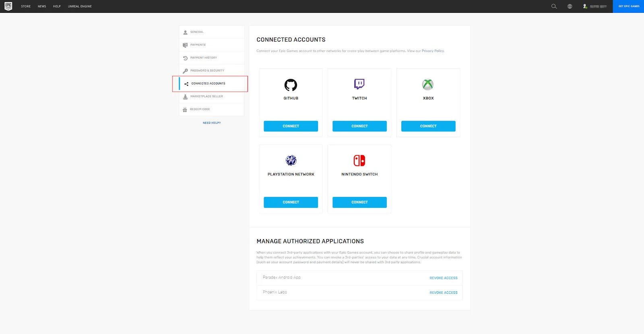The width and height of the screenshot is (644, 334).
Task: Click the Payment History clock icon
Action: coord(185,58)
